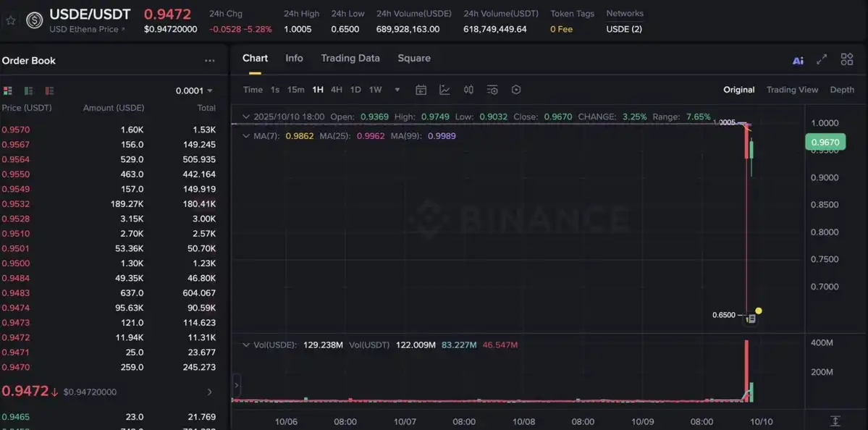Switch to the Trading Data tab
The height and width of the screenshot is (430, 868).
click(x=350, y=58)
